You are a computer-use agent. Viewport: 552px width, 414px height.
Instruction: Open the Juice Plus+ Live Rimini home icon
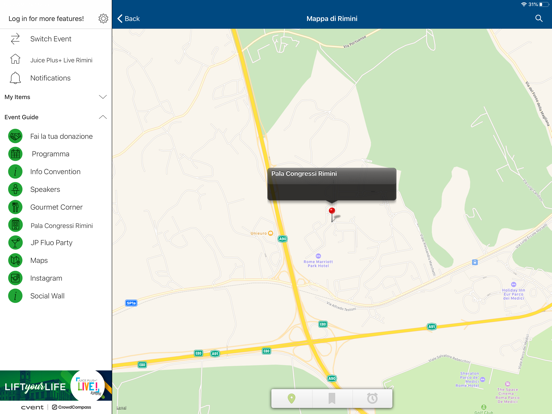coord(15,59)
